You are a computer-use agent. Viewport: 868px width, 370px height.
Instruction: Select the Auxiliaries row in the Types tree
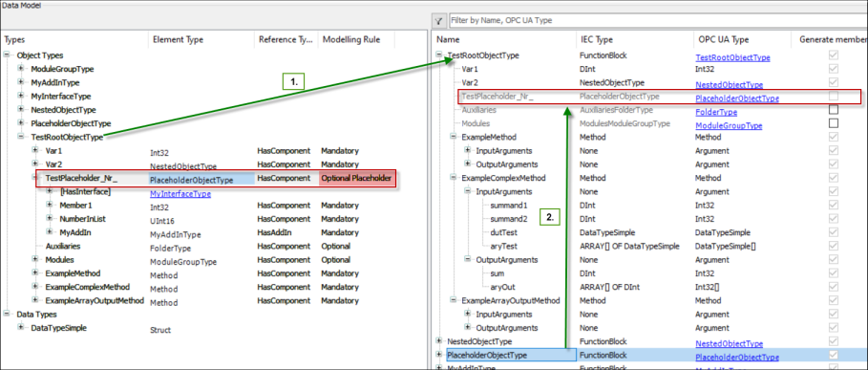click(x=63, y=246)
